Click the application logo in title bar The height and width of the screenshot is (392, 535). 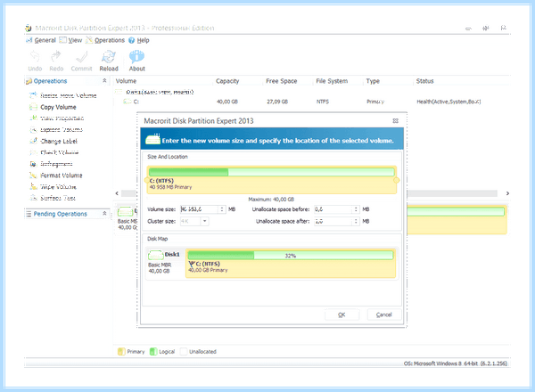[29, 28]
